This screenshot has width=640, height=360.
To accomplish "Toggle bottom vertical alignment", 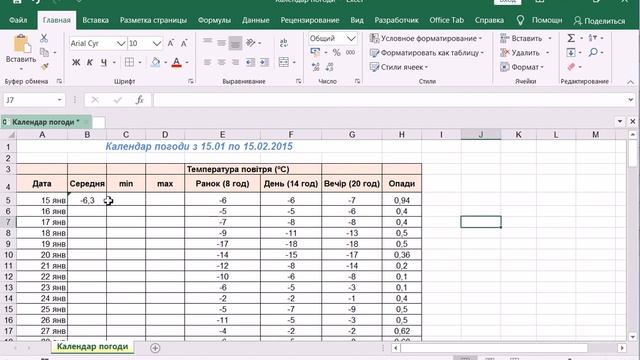I will coord(235,43).
